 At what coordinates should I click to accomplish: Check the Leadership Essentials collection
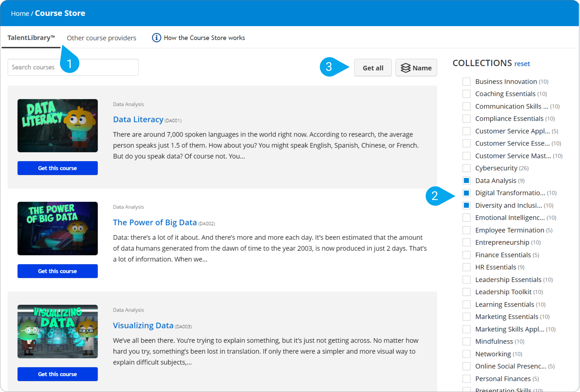[466, 279]
